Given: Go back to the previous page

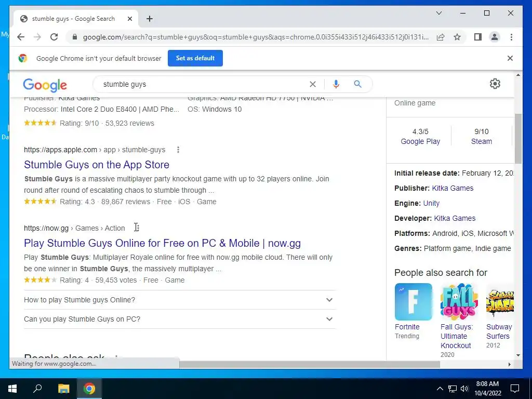Looking at the screenshot, I should [21, 37].
